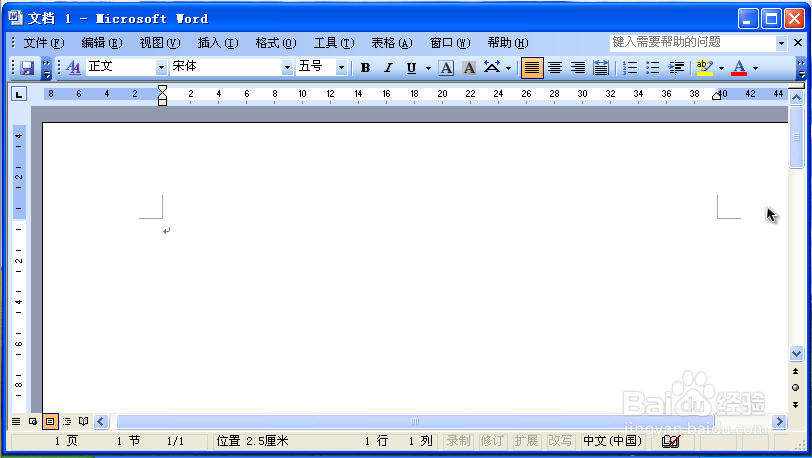
Task: Toggle Bold formatting
Action: (365, 67)
